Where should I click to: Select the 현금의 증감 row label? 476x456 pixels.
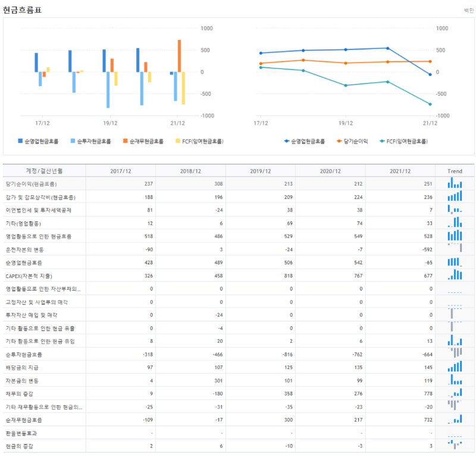19,446
